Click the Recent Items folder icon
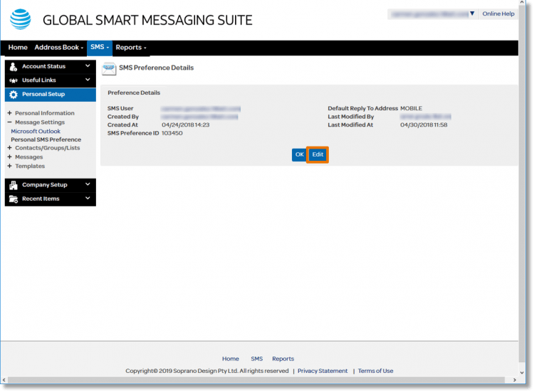534x392 pixels. click(14, 199)
